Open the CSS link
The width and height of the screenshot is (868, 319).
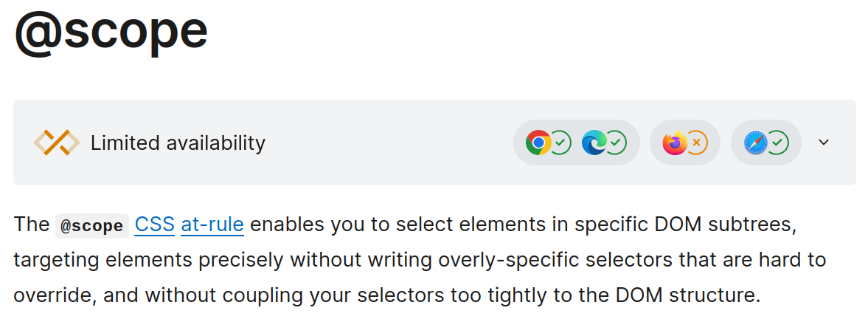(154, 224)
